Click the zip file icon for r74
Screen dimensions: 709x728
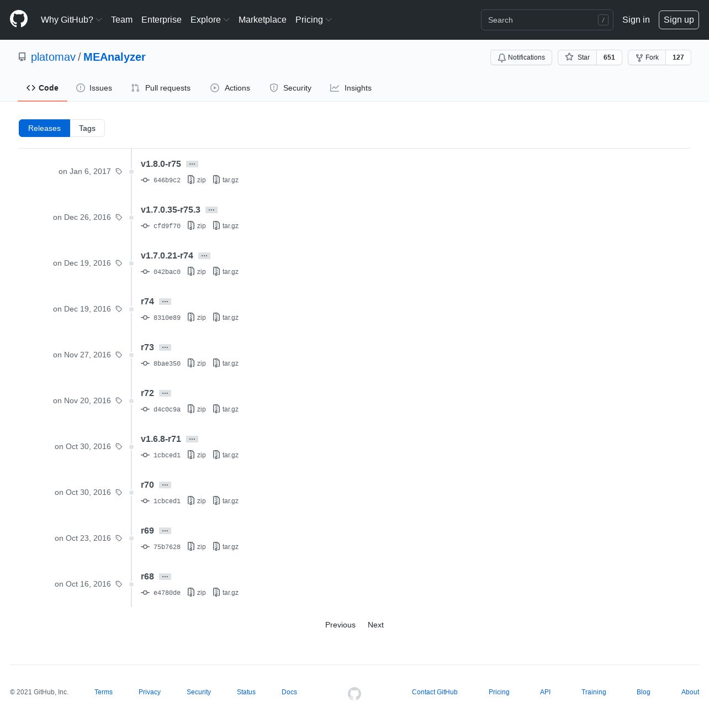pyautogui.click(x=191, y=318)
